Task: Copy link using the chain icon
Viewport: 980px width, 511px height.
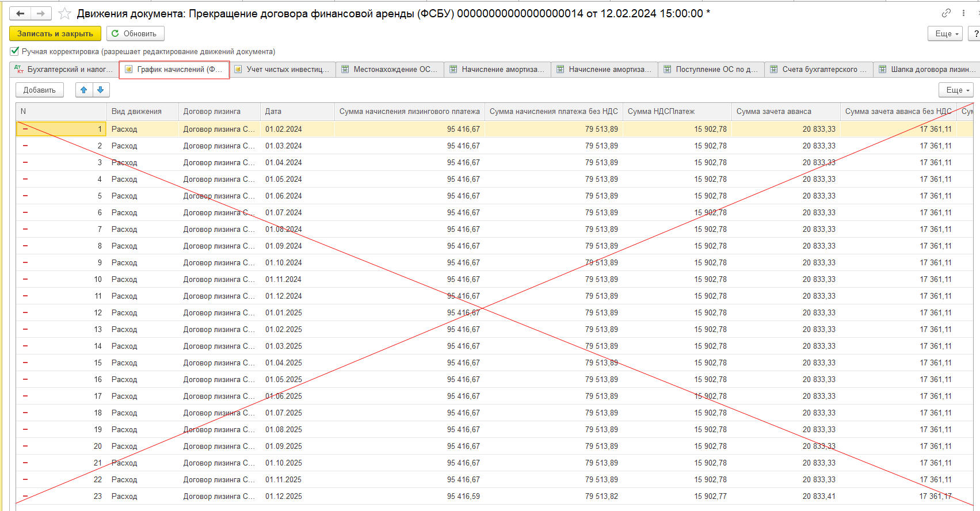Action: [x=946, y=13]
